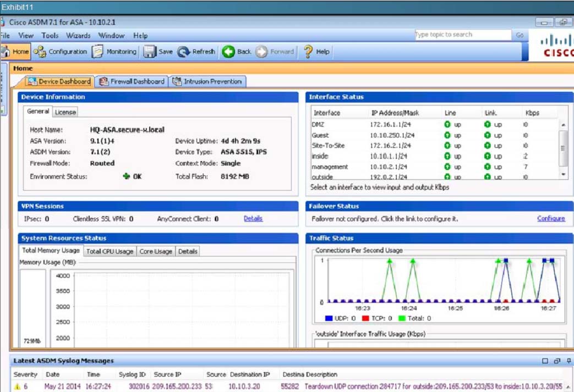
Task: Select Total CPU Usage tab
Action: coord(110,251)
